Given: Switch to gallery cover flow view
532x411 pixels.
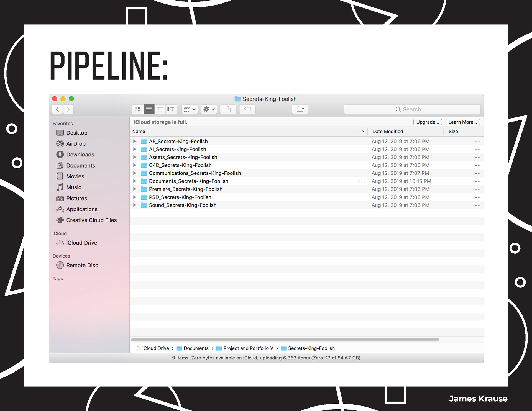Looking at the screenshot, I should [x=171, y=109].
